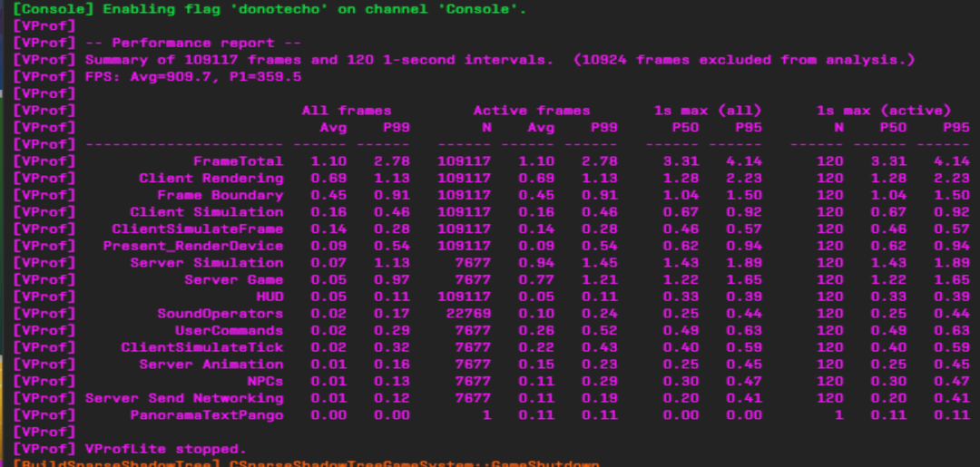
Task: Click the All frames average 1.10 in FrameTotal row
Action: (x=328, y=161)
